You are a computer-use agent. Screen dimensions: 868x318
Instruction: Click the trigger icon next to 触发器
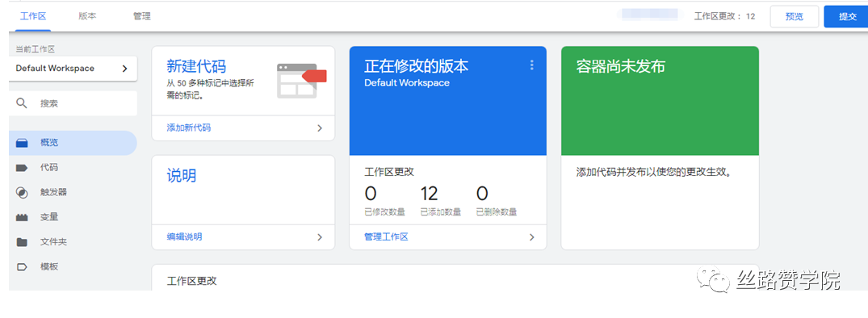pos(22,192)
